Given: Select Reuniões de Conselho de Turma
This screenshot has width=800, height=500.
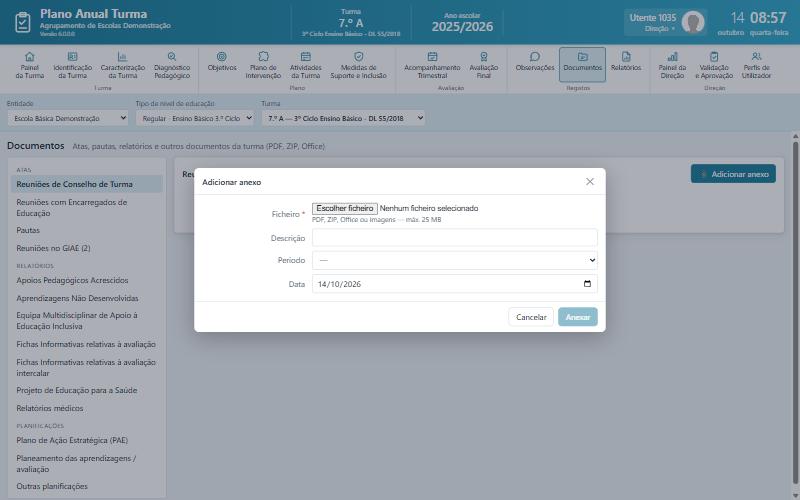Looking at the screenshot, I should pos(86,184).
